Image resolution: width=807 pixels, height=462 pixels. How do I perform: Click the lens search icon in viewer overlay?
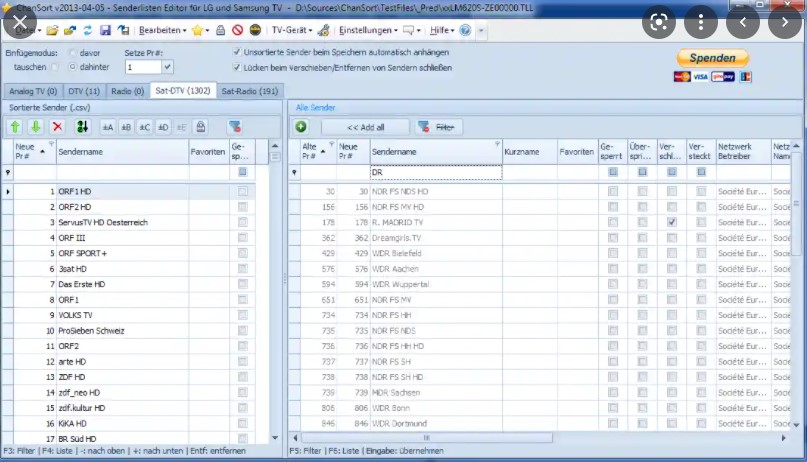tap(659, 22)
